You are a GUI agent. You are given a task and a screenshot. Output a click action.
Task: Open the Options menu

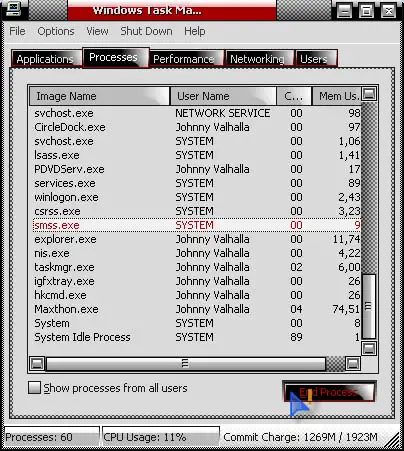coord(56,31)
